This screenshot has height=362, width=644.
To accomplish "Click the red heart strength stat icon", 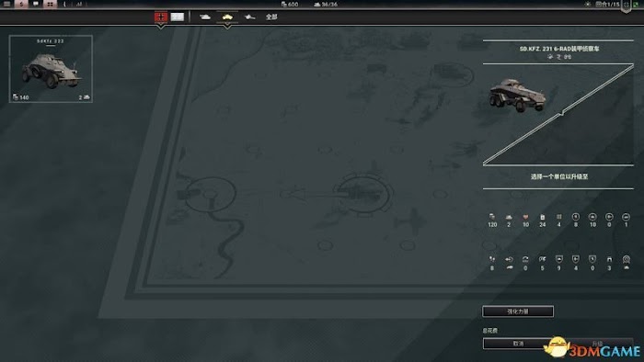I will pyautogui.click(x=525, y=217).
